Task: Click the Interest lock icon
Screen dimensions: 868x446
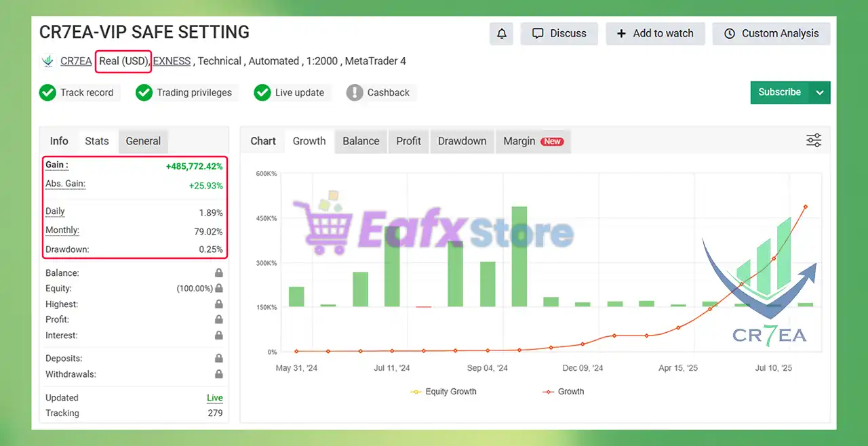Action: pyautogui.click(x=219, y=336)
